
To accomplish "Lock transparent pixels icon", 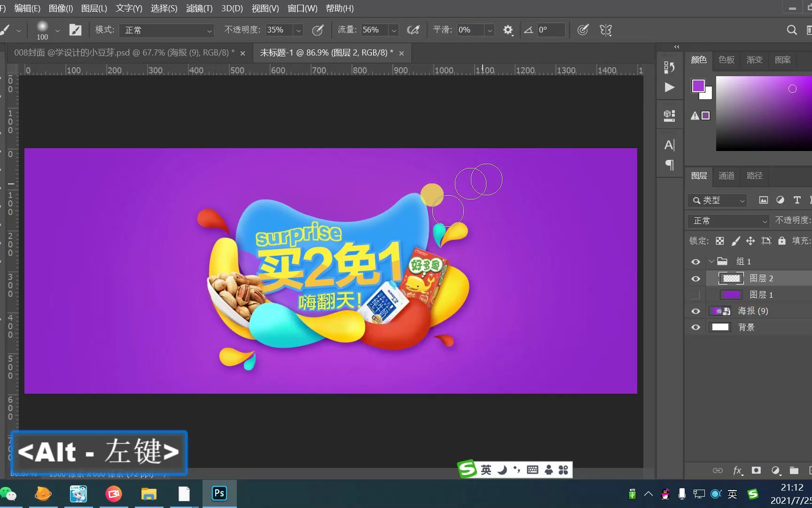I will (x=720, y=241).
